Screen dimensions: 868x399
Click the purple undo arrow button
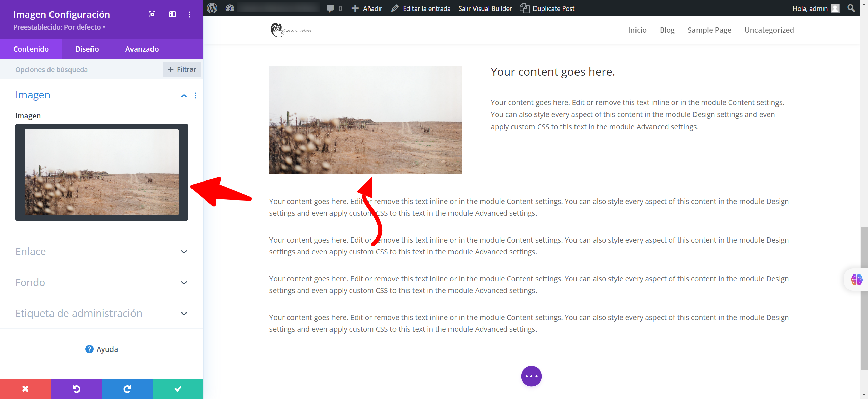(76, 389)
